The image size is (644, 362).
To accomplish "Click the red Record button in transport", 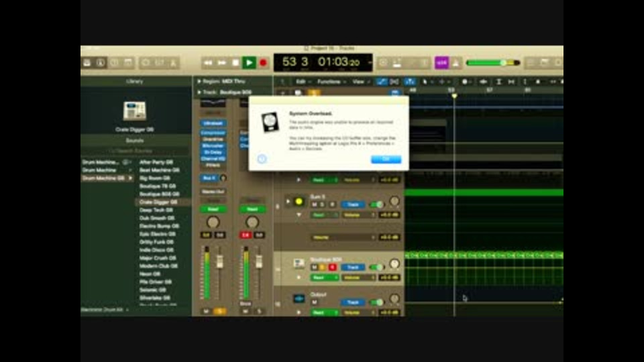I will tap(263, 63).
